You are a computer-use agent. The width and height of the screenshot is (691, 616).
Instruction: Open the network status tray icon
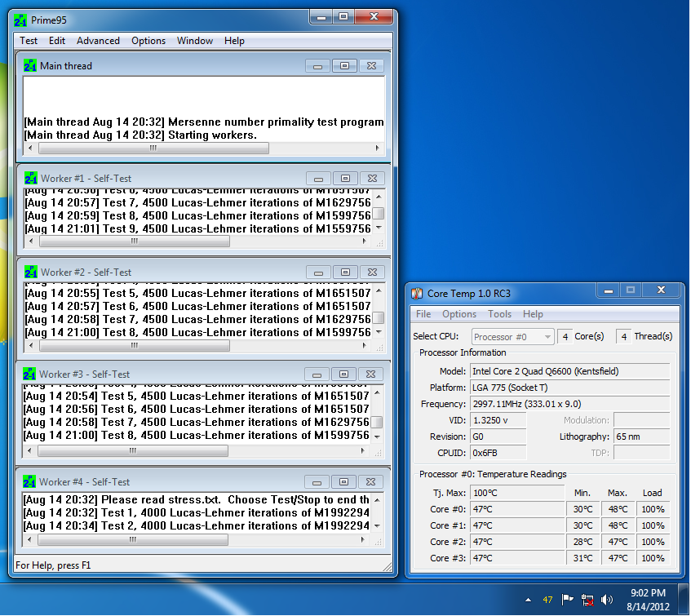pyautogui.click(x=587, y=600)
